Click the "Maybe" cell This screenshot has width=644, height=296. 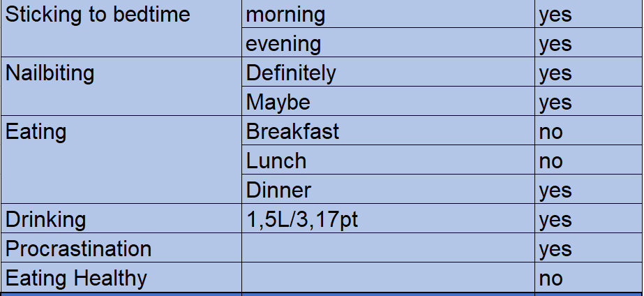[x=278, y=103]
